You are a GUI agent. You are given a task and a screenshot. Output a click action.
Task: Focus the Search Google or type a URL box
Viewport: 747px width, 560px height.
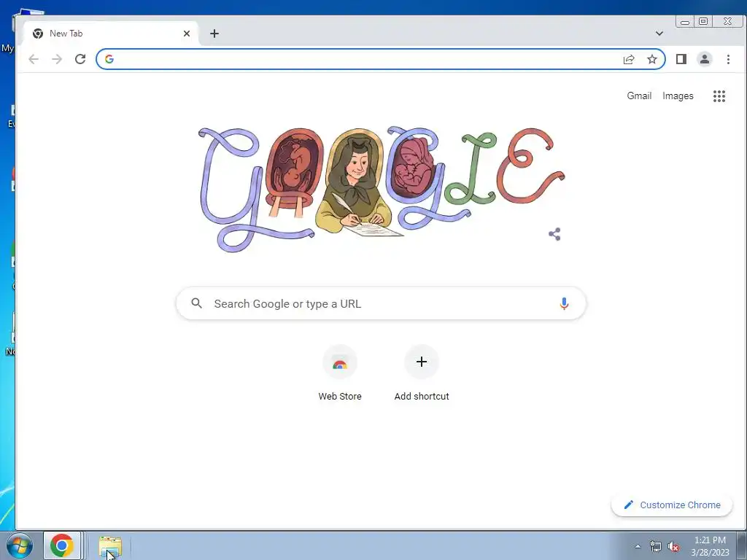point(381,303)
